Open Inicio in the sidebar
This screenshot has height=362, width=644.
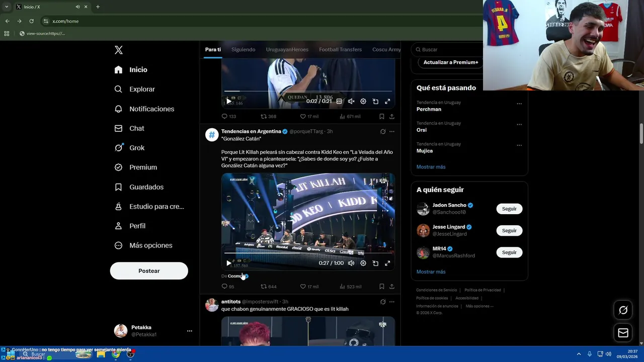(131, 70)
